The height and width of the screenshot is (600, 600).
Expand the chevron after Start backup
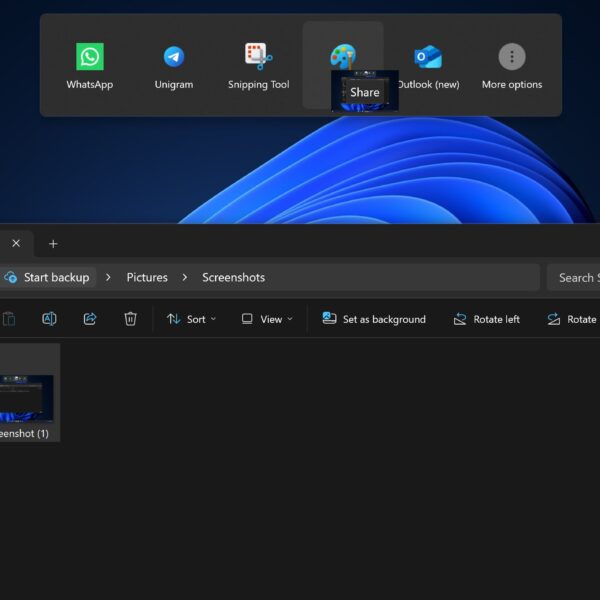108,277
